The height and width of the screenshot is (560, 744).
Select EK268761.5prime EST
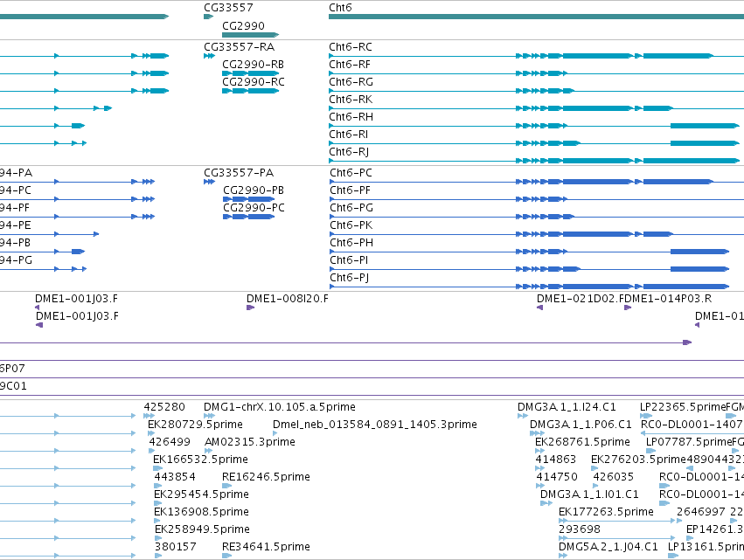(x=582, y=442)
